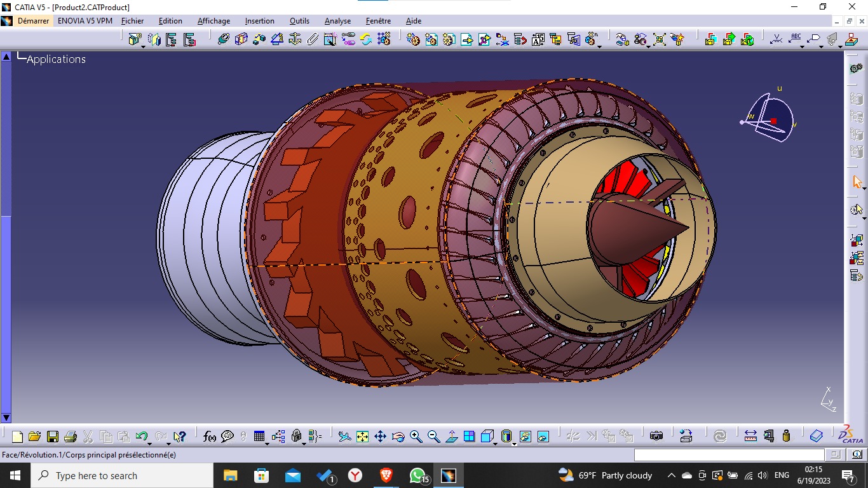Open File Explorer from the taskbar
Image resolution: width=868 pixels, height=488 pixels.
[x=230, y=475]
